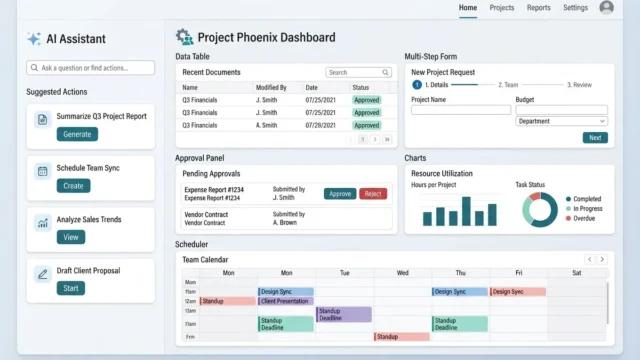This screenshot has height=360, width=640.
Task: Click the Task Status donut chart
Action: (540, 209)
